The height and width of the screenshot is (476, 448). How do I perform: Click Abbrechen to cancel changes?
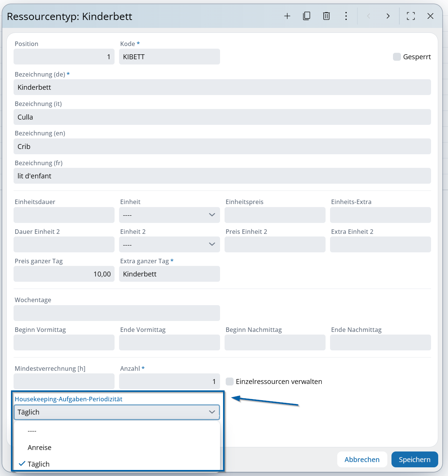tap(362, 459)
